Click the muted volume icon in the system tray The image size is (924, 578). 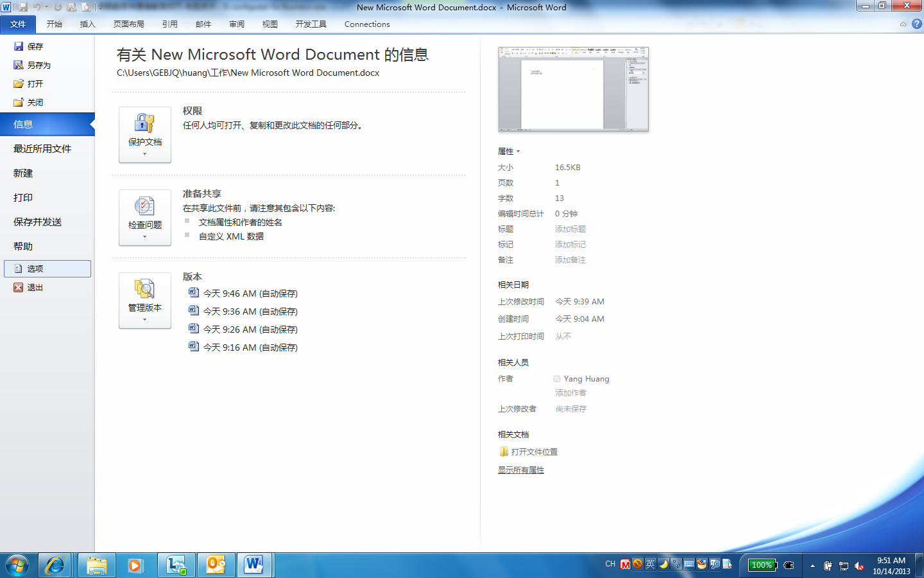(x=859, y=566)
